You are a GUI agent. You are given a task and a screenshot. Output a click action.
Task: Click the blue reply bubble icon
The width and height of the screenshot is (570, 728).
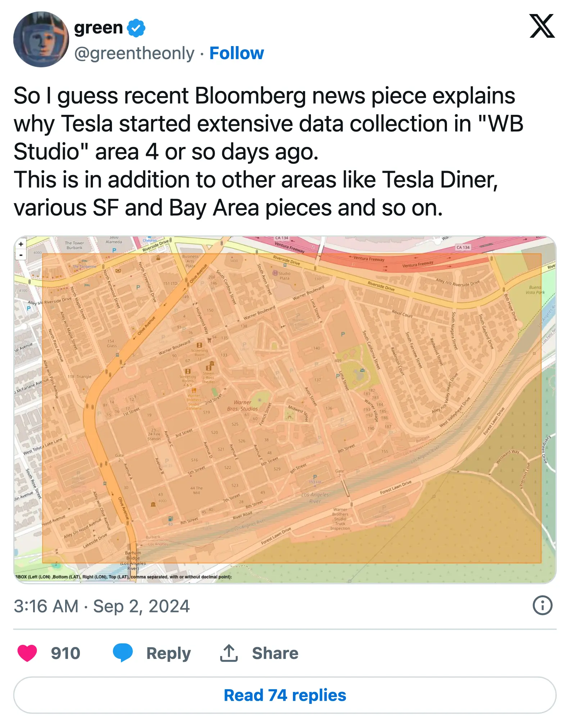123,653
